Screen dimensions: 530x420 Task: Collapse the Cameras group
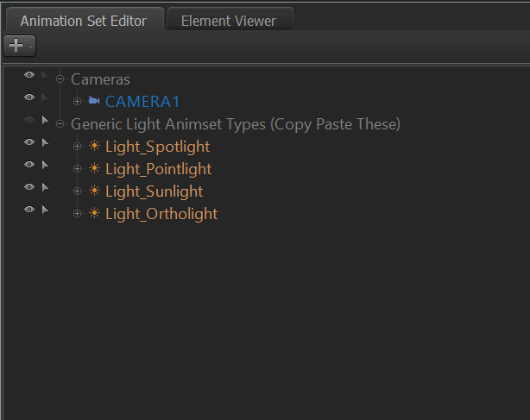point(60,79)
